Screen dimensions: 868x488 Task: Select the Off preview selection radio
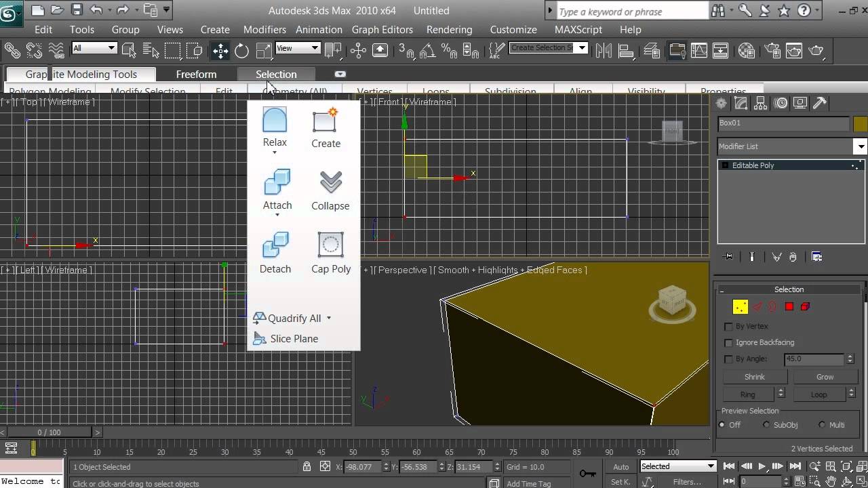722,425
